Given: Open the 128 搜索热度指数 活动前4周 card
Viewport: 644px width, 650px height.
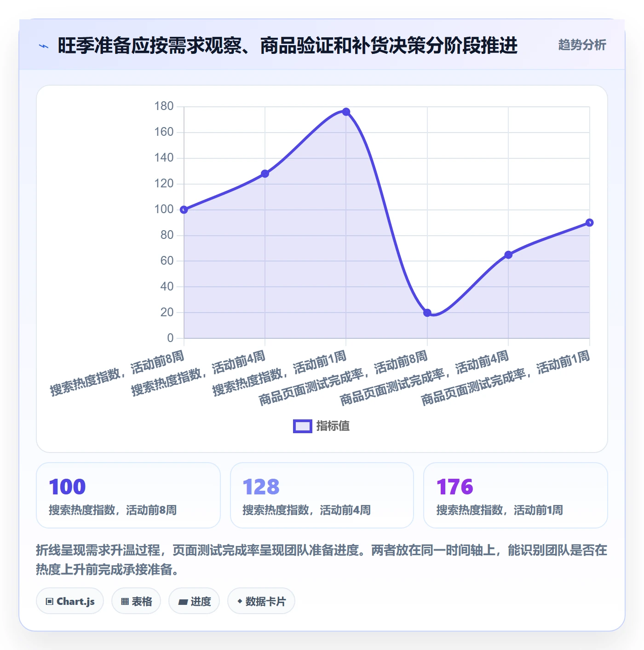Looking at the screenshot, I should (322, 495).
